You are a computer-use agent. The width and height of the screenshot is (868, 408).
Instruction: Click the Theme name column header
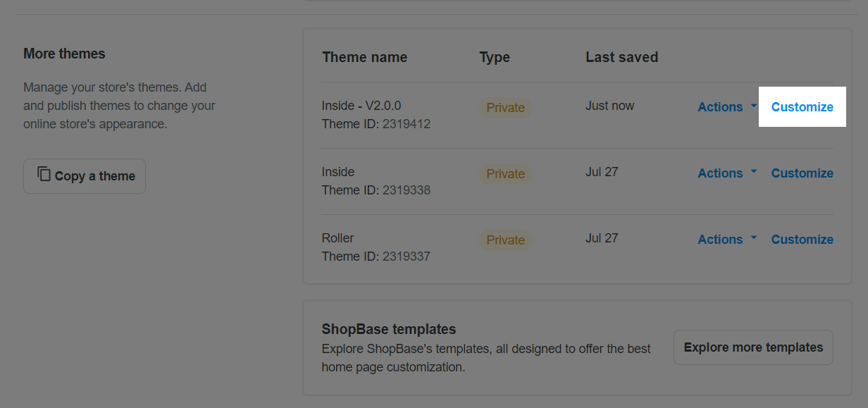click(x=364, y=58)
